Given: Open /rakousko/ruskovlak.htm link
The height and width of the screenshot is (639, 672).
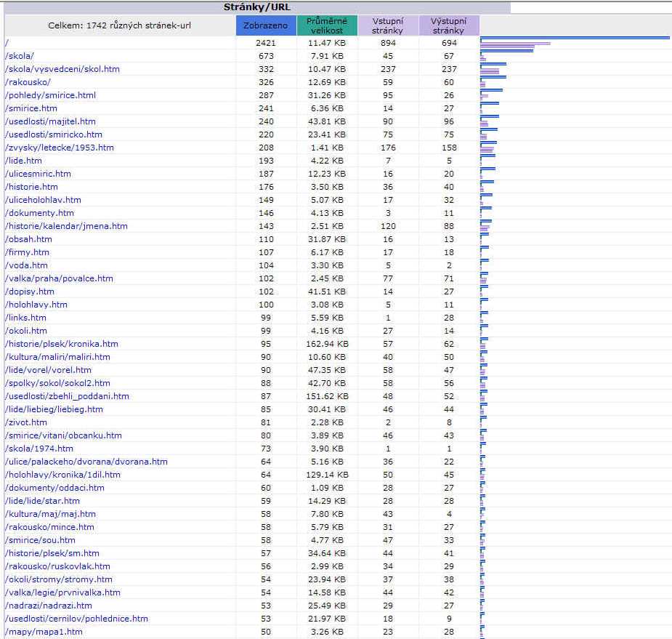Looking at the screenshot, I should pyautogui.click(x=57, y=566).
